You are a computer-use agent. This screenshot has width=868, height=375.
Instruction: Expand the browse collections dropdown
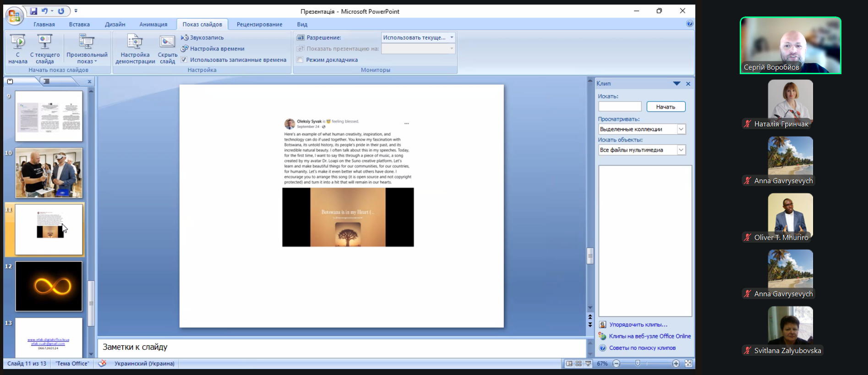681,129
